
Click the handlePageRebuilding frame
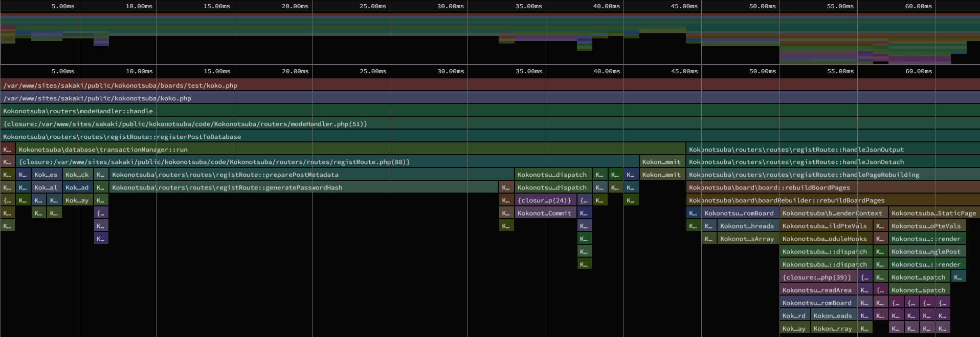point(832,175)
